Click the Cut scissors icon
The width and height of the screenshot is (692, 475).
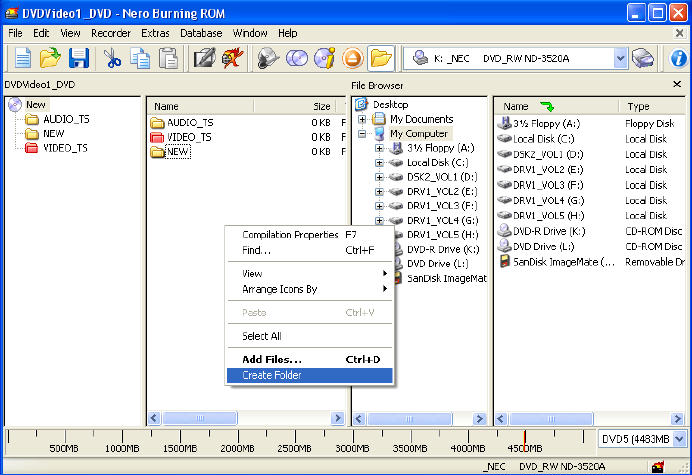(x=112, y=58)
